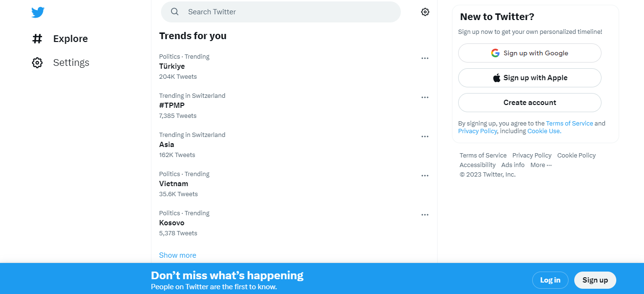The image size is (644, 294).
Task: Open explore settings gear beside search bar
Action: (x=425, y=12)
